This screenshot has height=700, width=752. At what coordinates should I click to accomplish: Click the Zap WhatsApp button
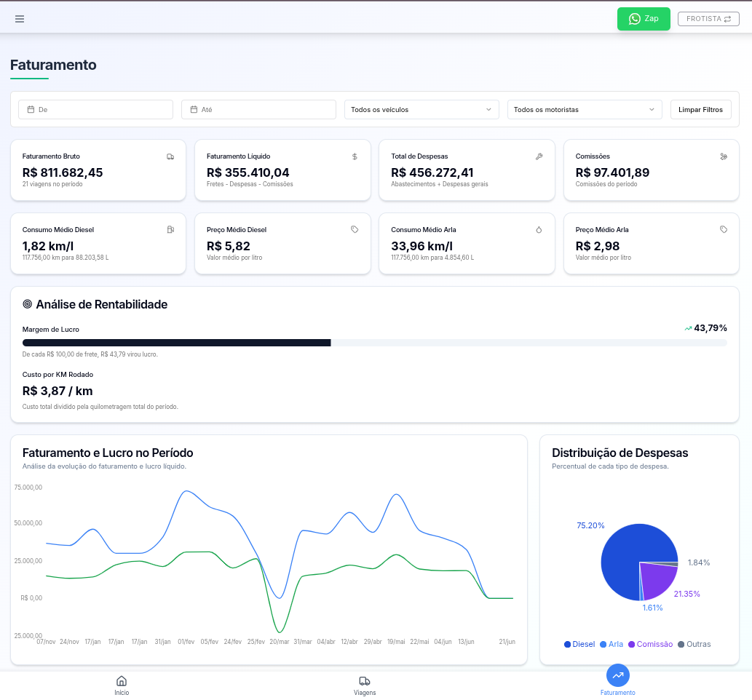pyautogui.click(x=644, y=18)
